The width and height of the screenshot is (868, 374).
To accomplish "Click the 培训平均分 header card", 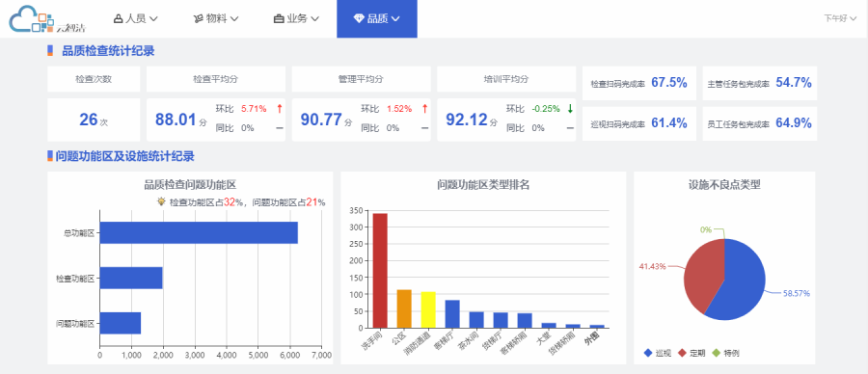I will [x=506, y=79].
